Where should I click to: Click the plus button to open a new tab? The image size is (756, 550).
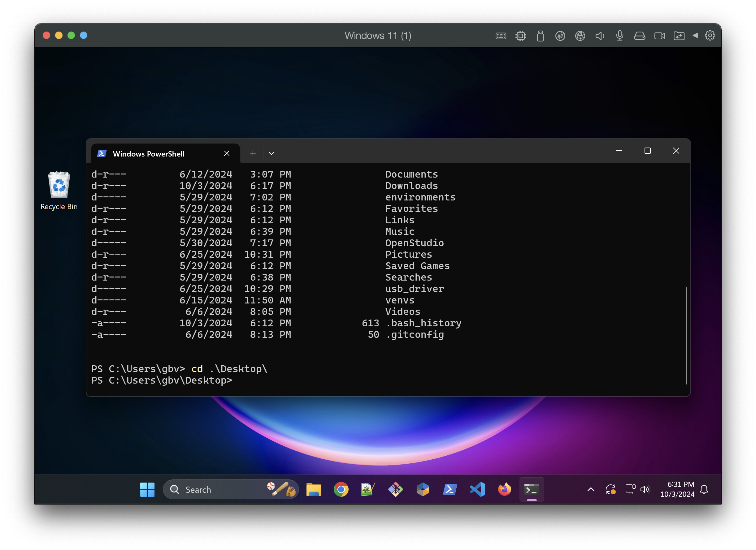253,153
